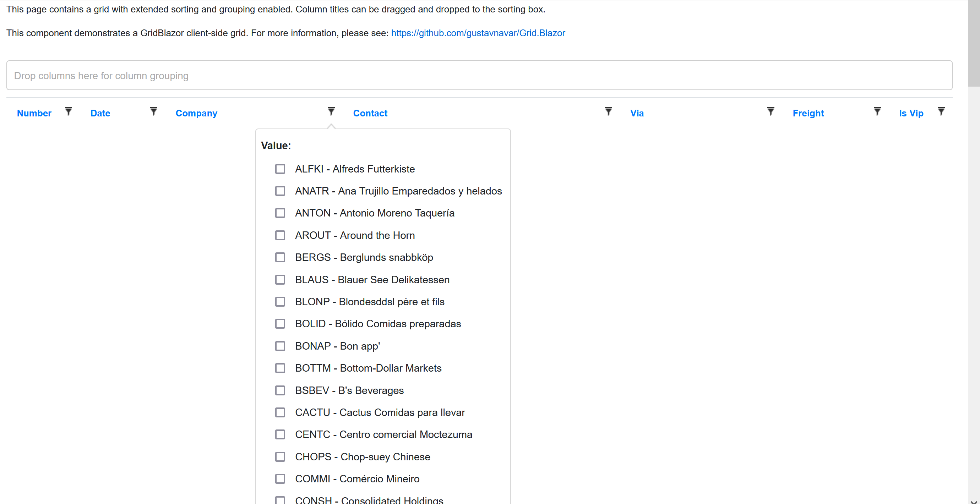This screenshot has height=504, width=980.
Task: Open the filter for the Company column
Action: [331, 111]
